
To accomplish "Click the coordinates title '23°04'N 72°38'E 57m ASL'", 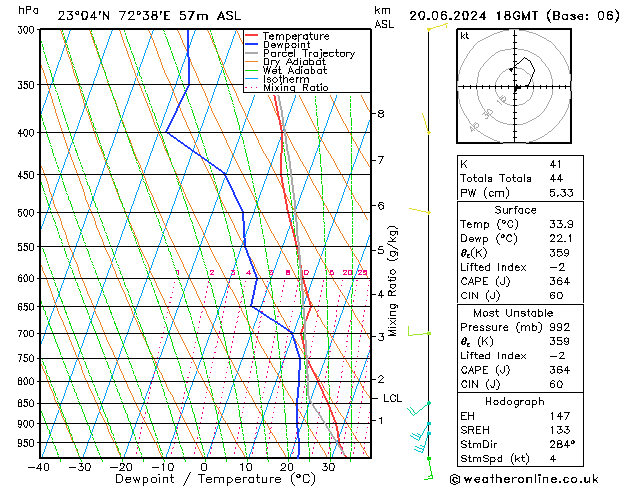I will click(149, 16).
